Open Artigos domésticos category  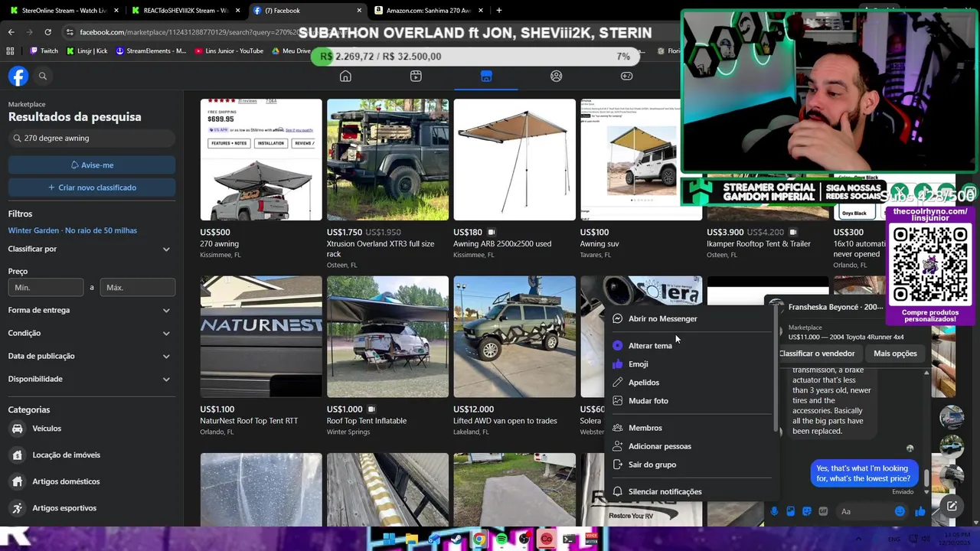[x=92, y=481]
